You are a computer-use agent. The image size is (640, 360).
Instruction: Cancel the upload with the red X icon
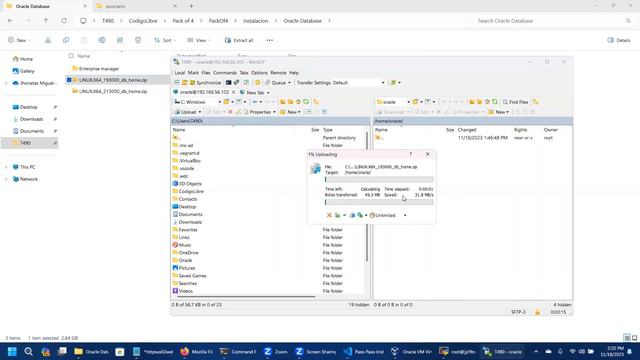tap(329, 215)
